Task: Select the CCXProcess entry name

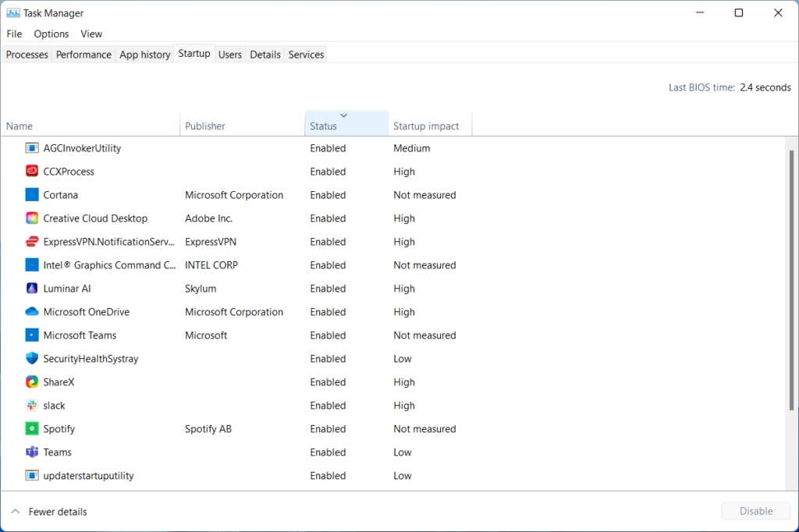Action: pos(69,172)
